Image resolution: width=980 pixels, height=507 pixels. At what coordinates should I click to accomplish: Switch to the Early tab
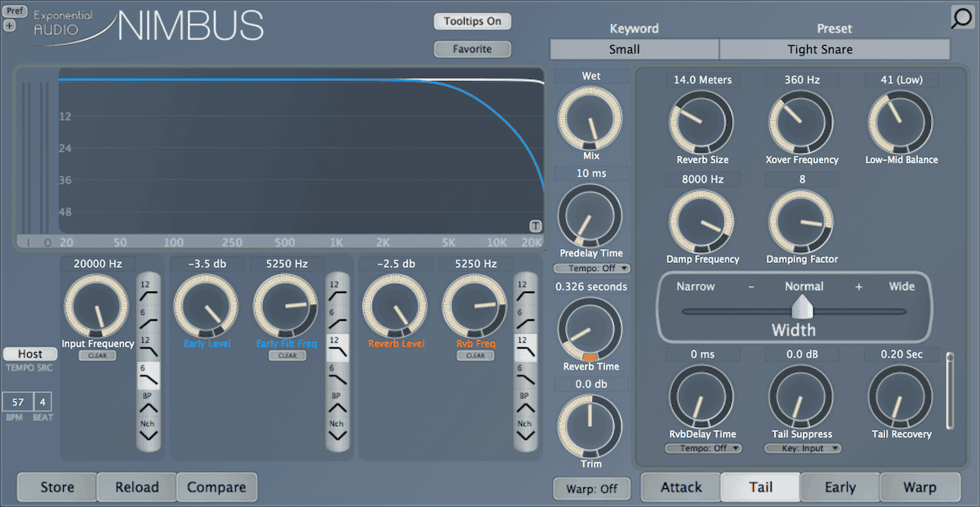pos(840,487)
